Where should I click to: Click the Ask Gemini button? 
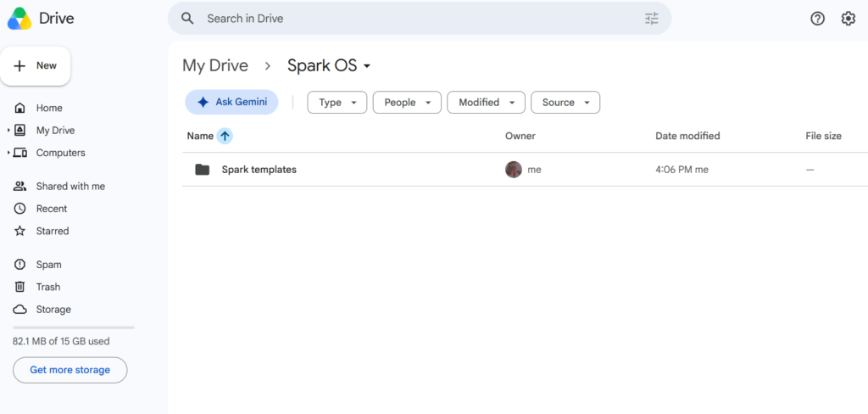[231, 102]
